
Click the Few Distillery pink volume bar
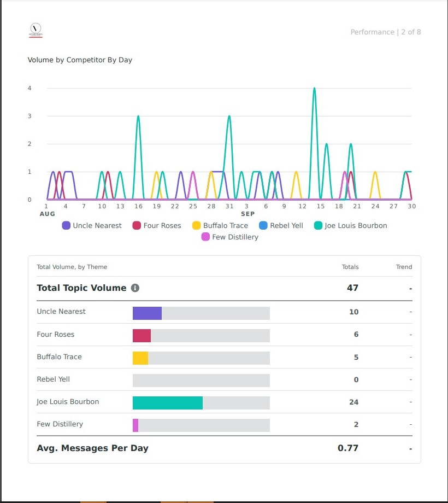coord(135,426)
